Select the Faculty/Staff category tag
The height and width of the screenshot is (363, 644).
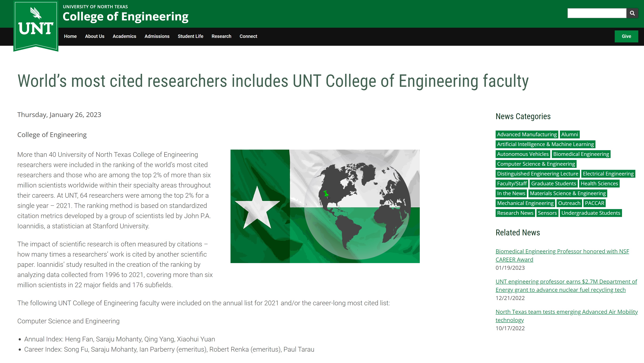click(x=512, y=183)
